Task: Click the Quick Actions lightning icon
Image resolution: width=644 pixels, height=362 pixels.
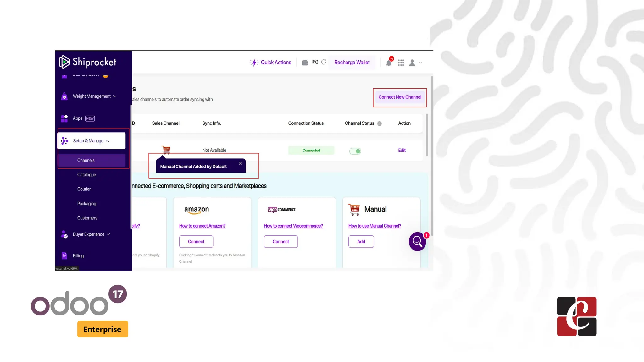Action: pyautogui.click(x=254, y=63)
